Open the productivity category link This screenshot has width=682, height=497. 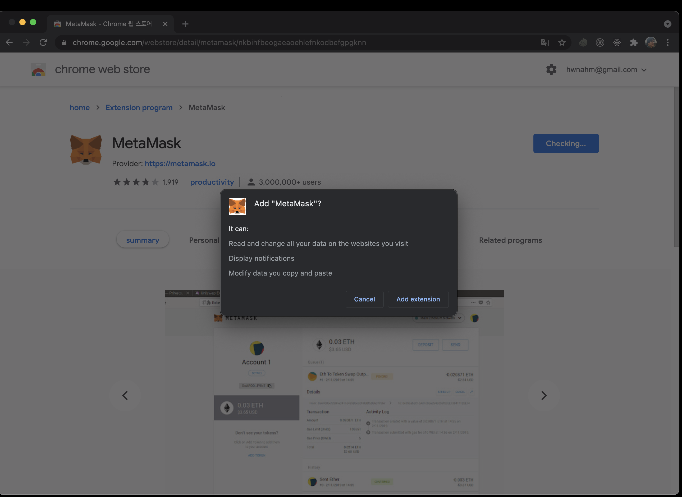(x=212, y=182)
